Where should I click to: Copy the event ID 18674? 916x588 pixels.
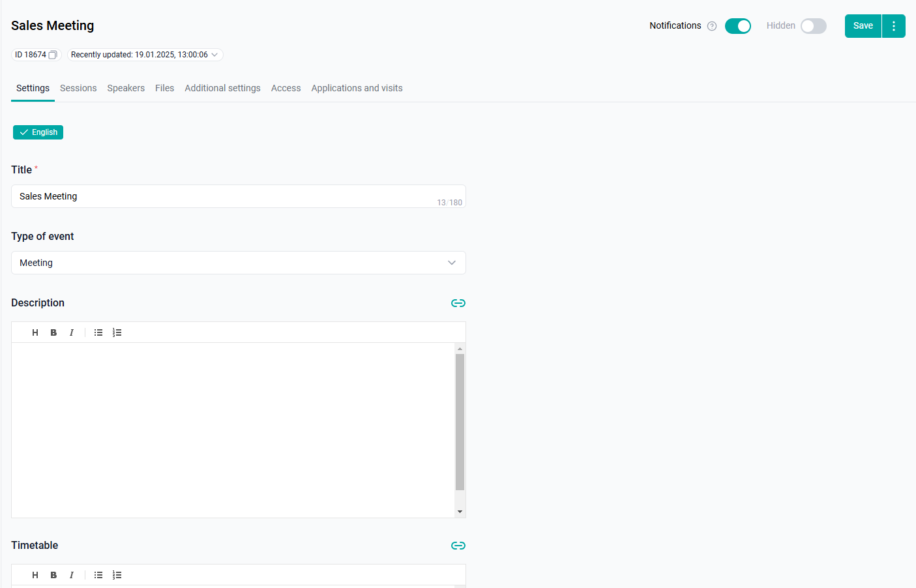point(53,55)
